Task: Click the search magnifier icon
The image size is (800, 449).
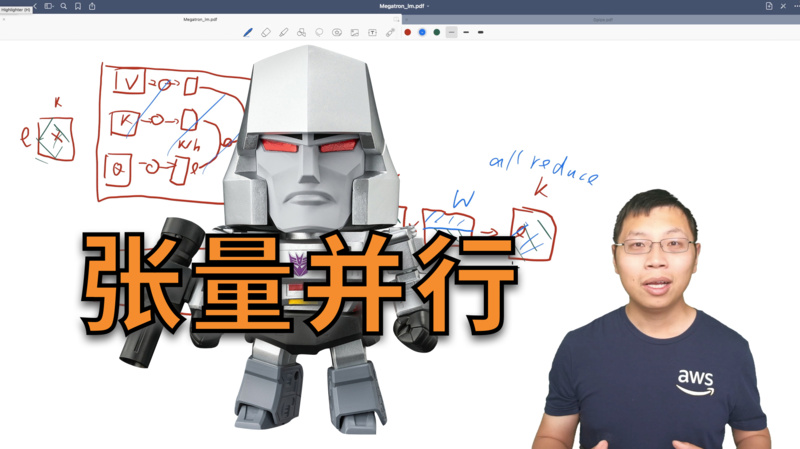Action: pyautogui.click(x=64, y=6)
